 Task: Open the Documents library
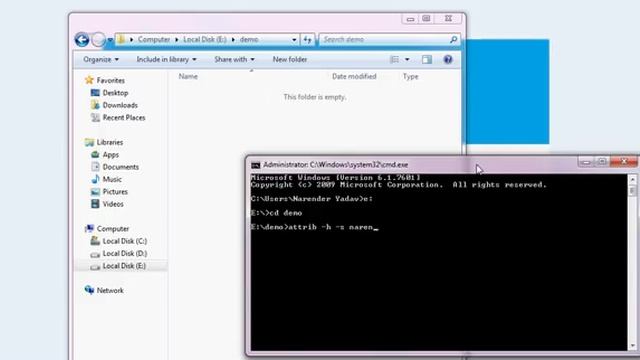tap(120, 167)
